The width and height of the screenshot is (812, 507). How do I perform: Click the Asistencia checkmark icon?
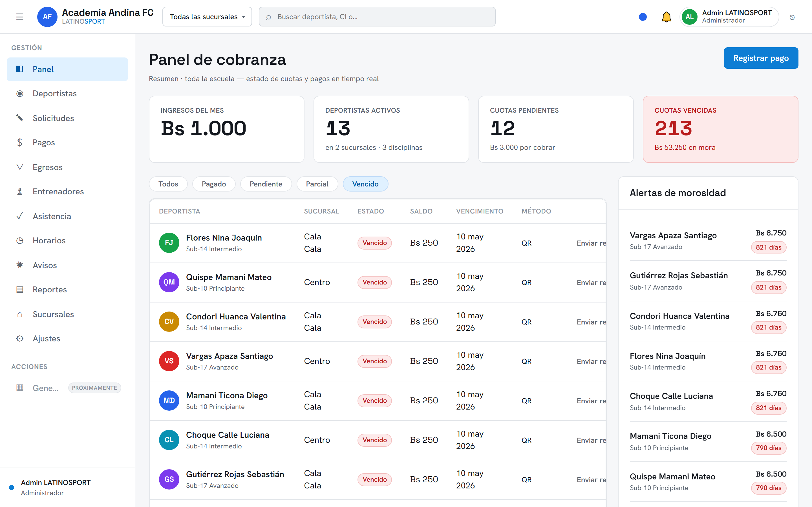(20, 216)
